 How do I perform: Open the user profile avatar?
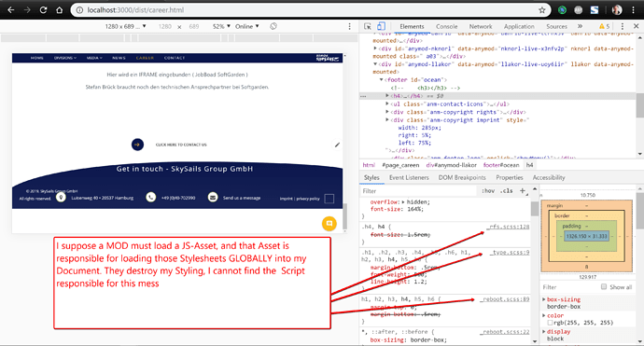(617, 10)
